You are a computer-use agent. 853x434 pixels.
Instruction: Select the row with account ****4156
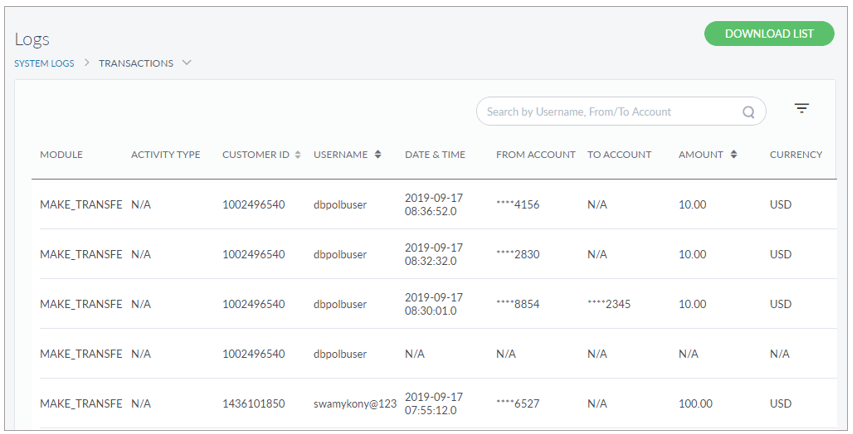tap(517, 205)
